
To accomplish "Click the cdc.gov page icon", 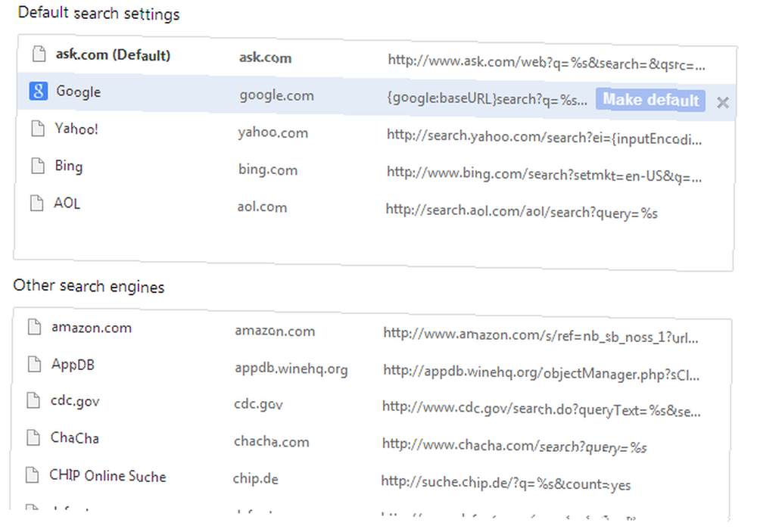I will (x=33, y=400).
